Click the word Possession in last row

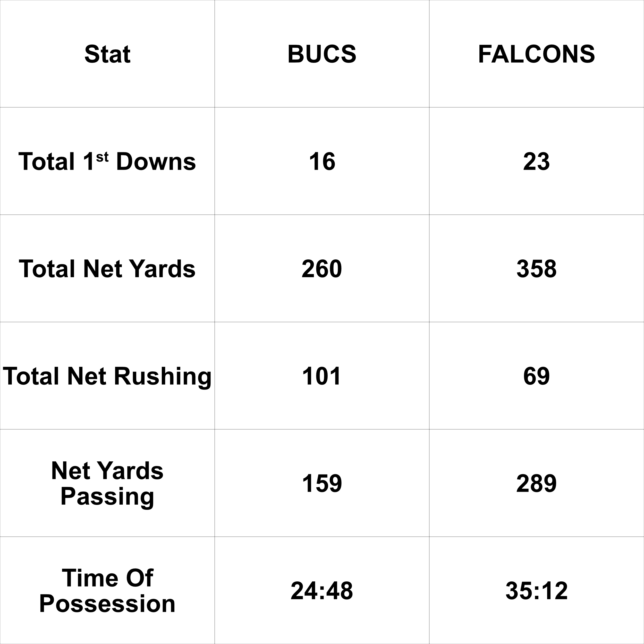[x=107, y=604]
